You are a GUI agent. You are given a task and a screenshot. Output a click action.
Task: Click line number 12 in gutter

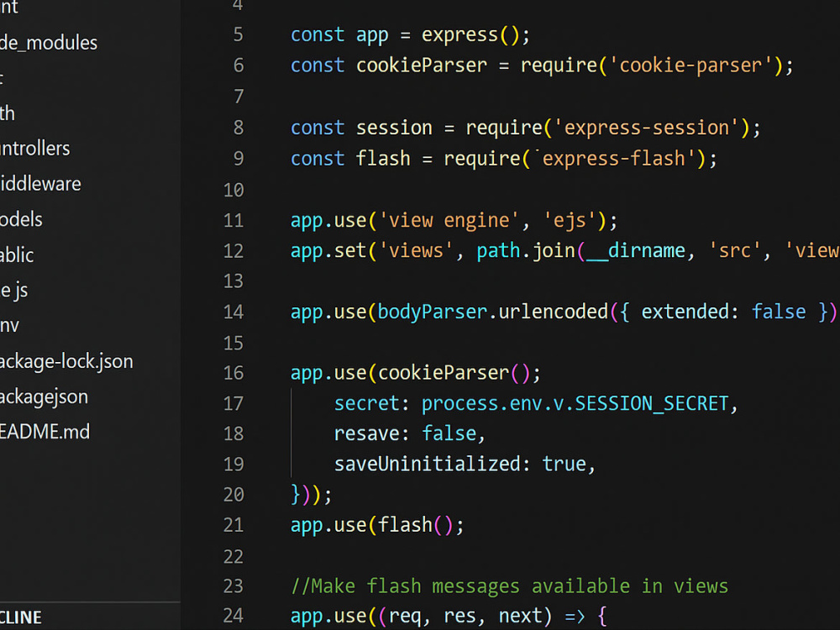click(233, 250)
